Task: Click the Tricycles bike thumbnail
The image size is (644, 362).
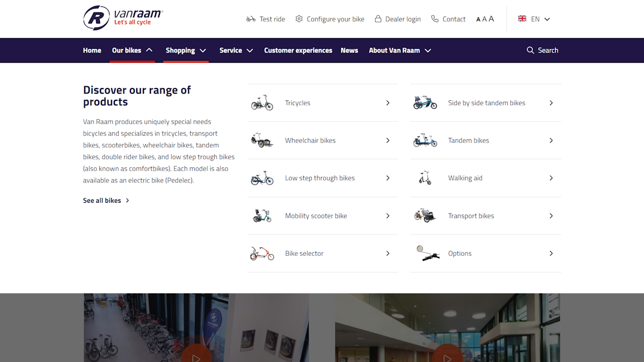Action: [x=262, y=102]
